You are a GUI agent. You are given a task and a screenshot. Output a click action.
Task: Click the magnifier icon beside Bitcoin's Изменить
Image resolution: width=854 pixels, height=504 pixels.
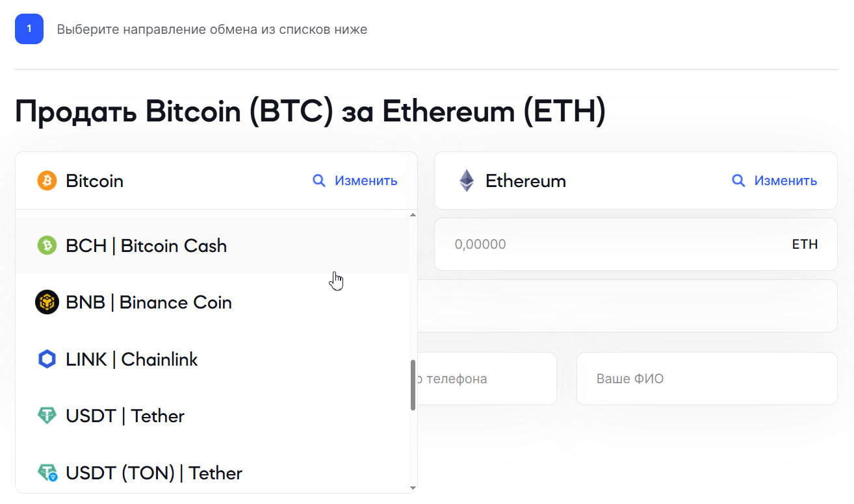pyautogui.click(x=319, y=181)
